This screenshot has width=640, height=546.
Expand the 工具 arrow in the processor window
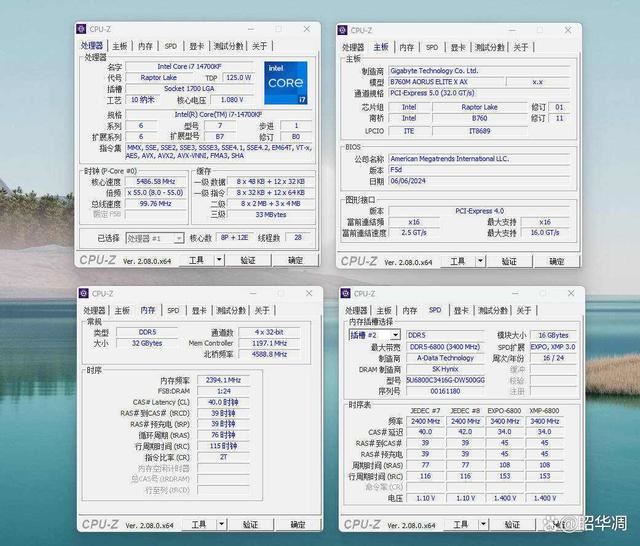pyautogui.click(x=219, y=260)
